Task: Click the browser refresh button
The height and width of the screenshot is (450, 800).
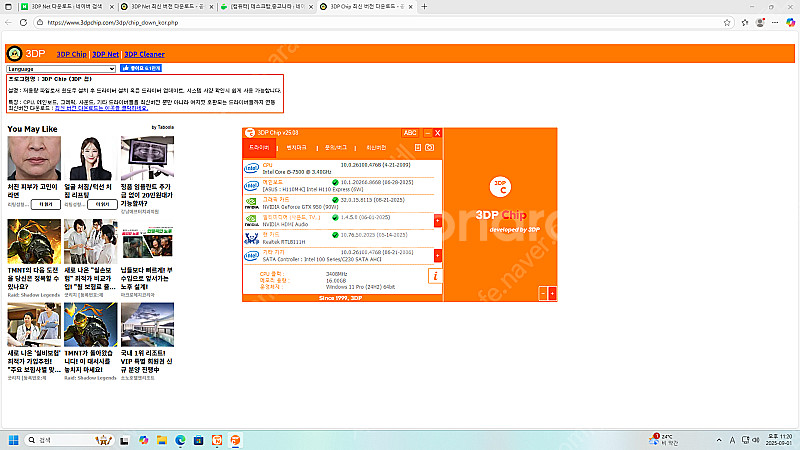Action: click(x=23, y=22)
